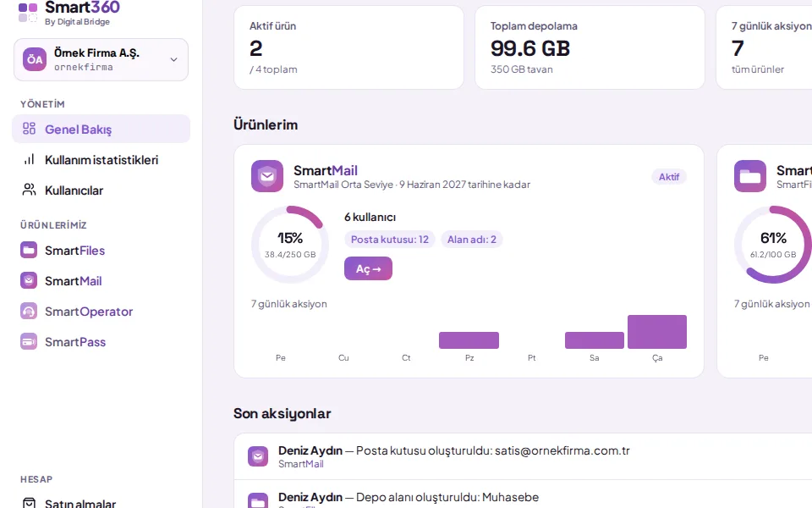The height and width of the screenshot is (508, 812).
Task: Open SmartFiles from the sidebar
Action: (x=101, y=251)
